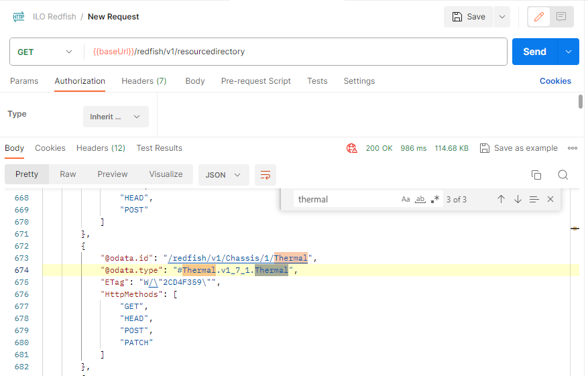Image resolution: width=588 pixels, height=376 pixels.
Task: Open the auth Type Inherit dropdown
Action: [116, 117]
